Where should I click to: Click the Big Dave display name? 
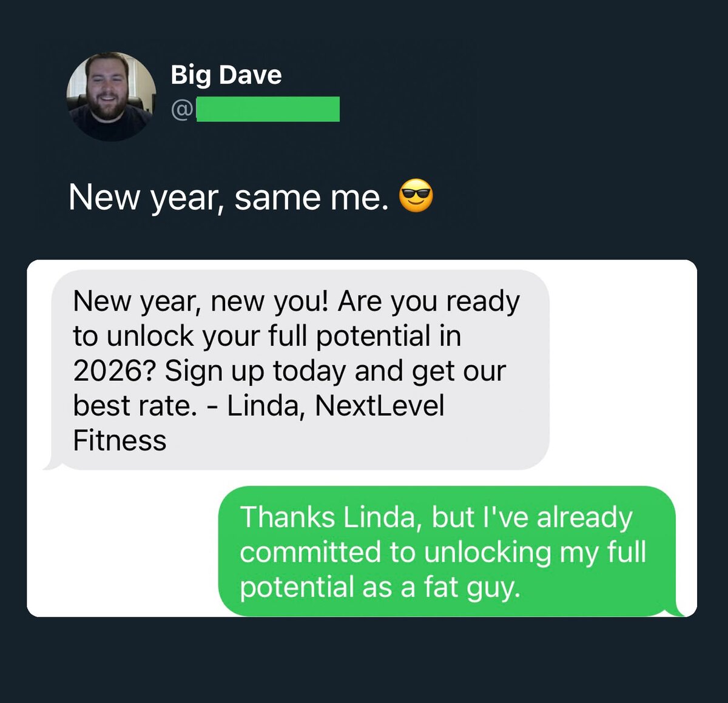(226, 75)
